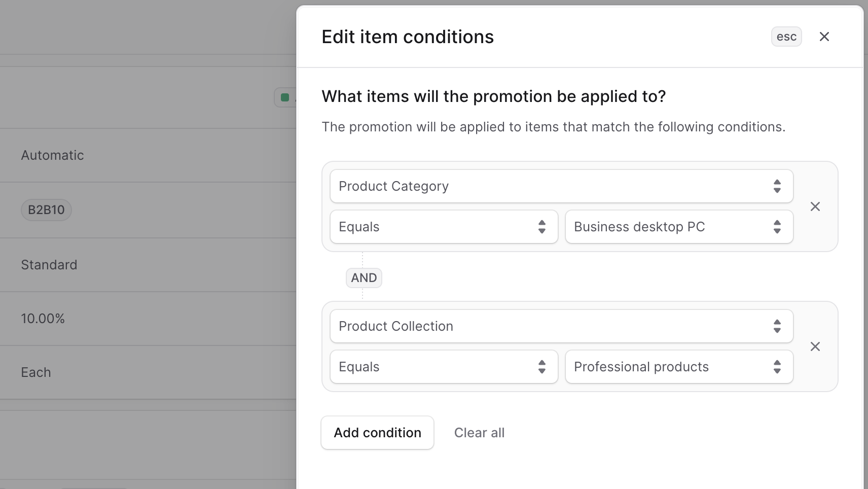This screenshot has height=489, width=868.
Task: Select the Automatic value in background
Action: [52, 155]
